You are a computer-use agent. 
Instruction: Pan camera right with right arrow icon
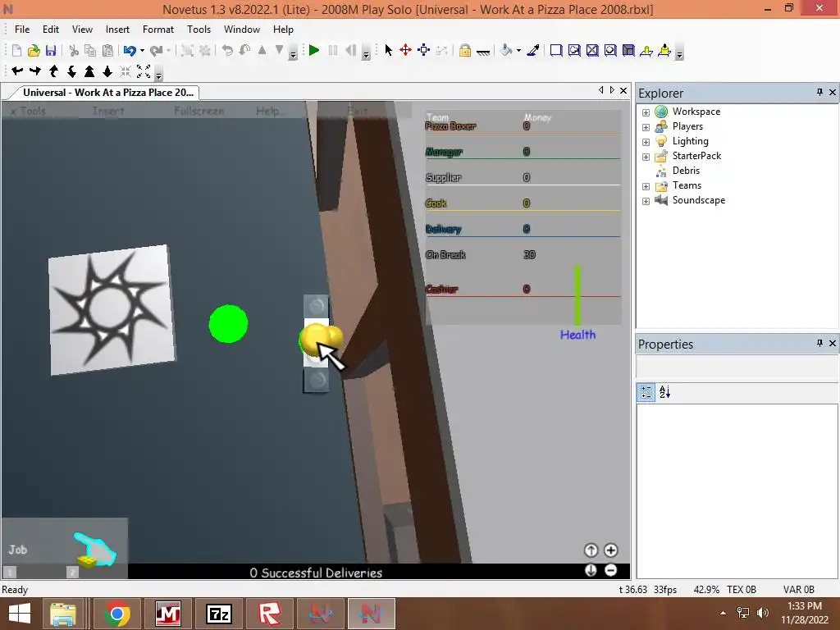35,71
